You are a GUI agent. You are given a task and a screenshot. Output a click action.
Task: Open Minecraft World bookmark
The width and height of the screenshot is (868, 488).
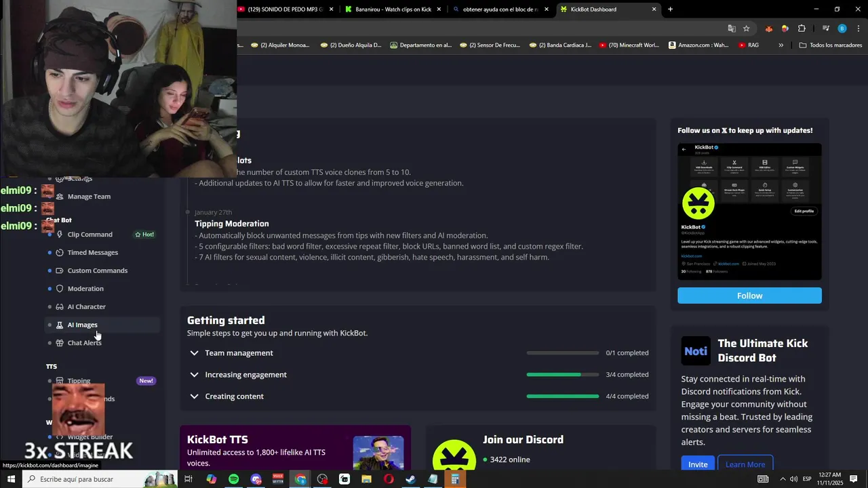629,45
